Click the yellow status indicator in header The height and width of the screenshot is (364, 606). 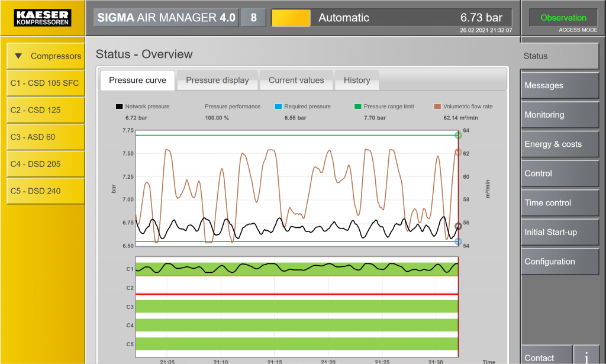pyautogui.click(x=291, y=18)
